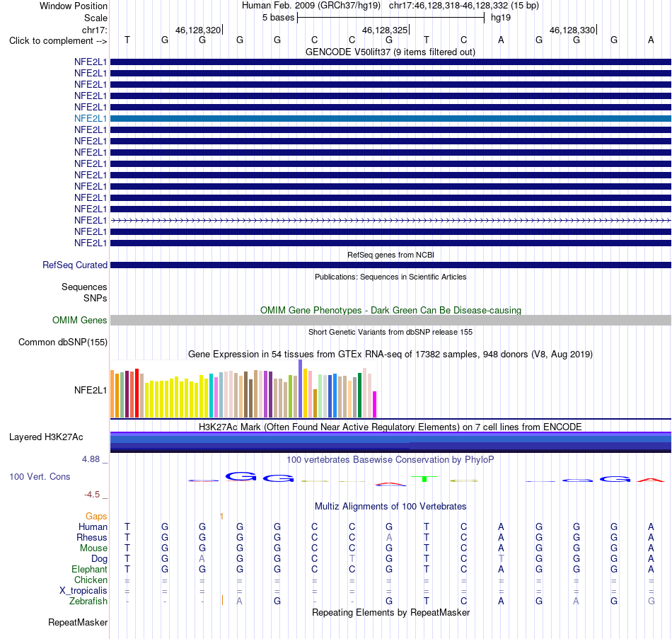Click the RepeatMasker track label

[x=78, y=623]
